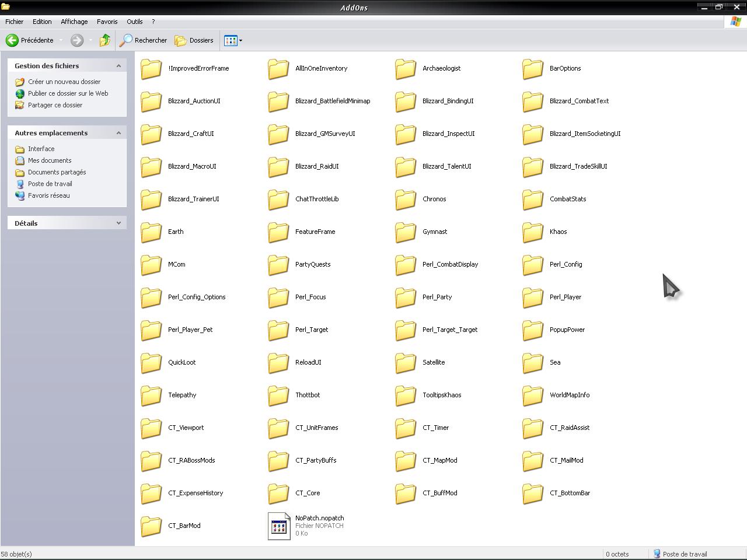This screenshot has height=560, width=747.
Task: Toggle the Dossiers folder pane
Action: (194, 40)
